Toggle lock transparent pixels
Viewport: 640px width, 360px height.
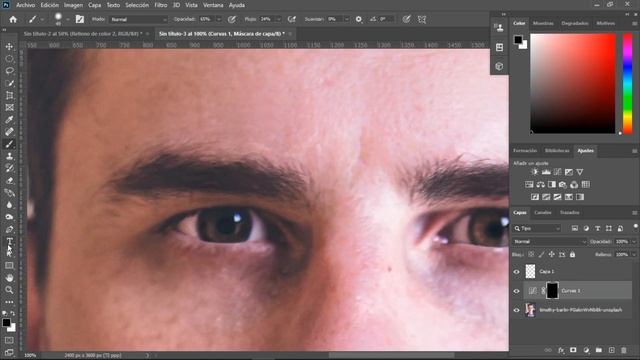[x=531, y=254]
